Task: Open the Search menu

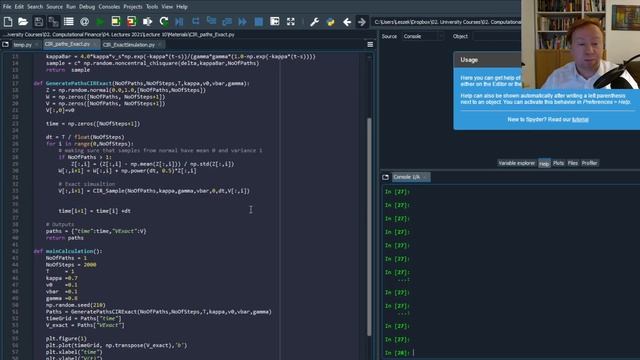Action: click(x=35, y=7)
